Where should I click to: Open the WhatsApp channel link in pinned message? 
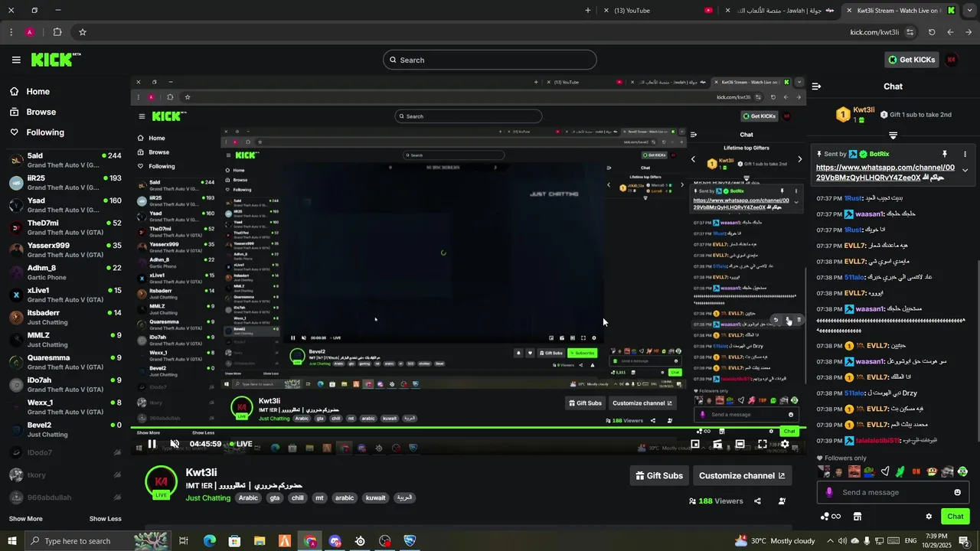885,172
